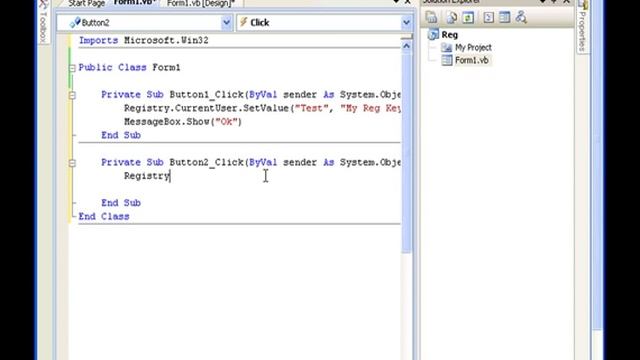Collapse the Button2_Click sub outline

pyautogui.click(x=72, y=163)
